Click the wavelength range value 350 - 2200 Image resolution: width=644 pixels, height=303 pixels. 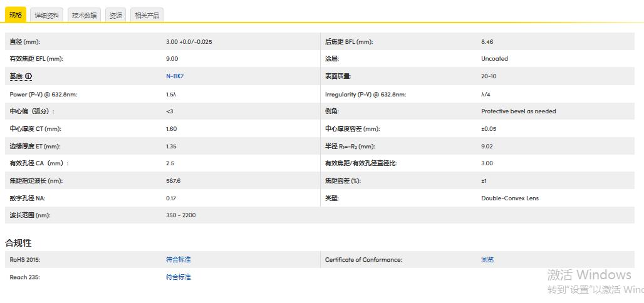(182, 215)
